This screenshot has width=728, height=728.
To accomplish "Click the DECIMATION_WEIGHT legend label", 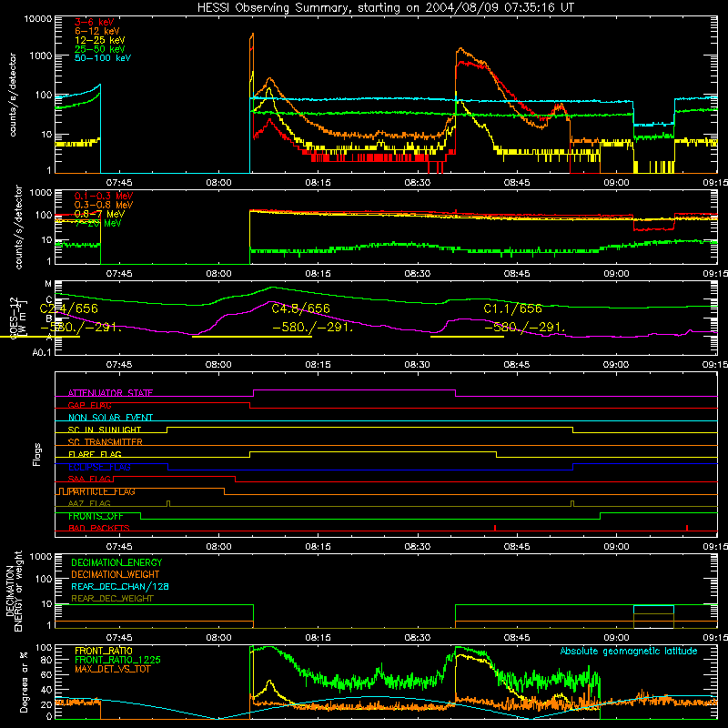I will 116,575.
